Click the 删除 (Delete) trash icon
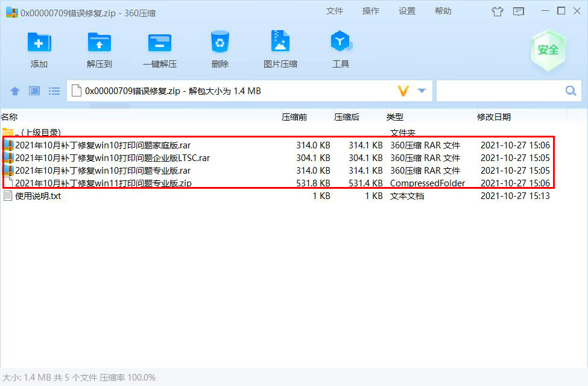Viewport: 588px width, 386px height. 220,42
